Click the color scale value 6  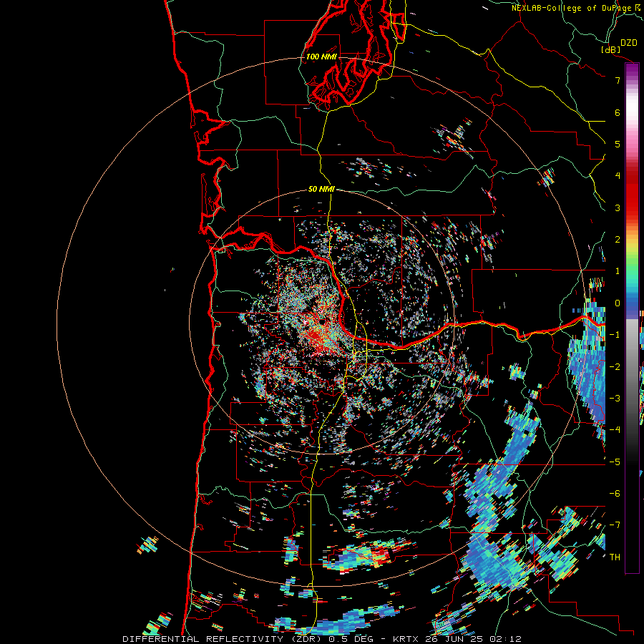[x=618, y=112]
